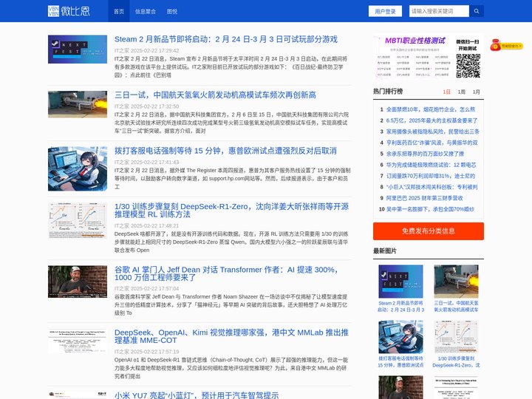
Task: Open ranking item 5 余承东
Action: tap(425, 154)
